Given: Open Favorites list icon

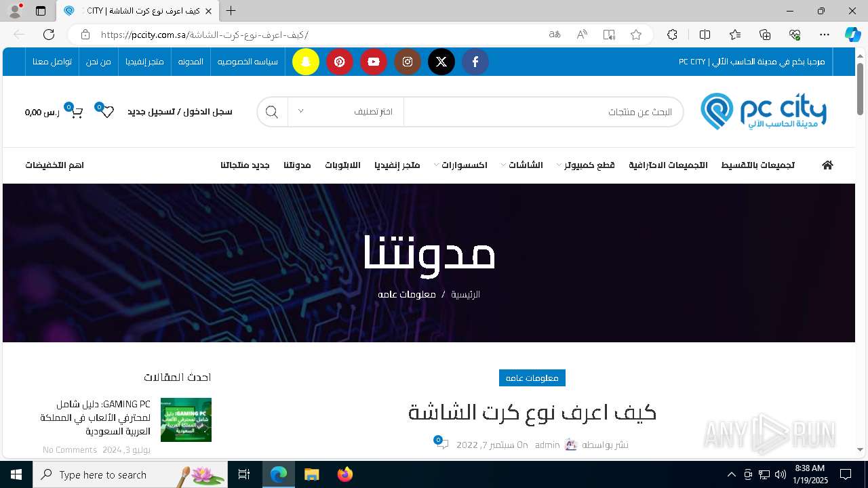Looking at the screenshot, I should pos(735,35).
